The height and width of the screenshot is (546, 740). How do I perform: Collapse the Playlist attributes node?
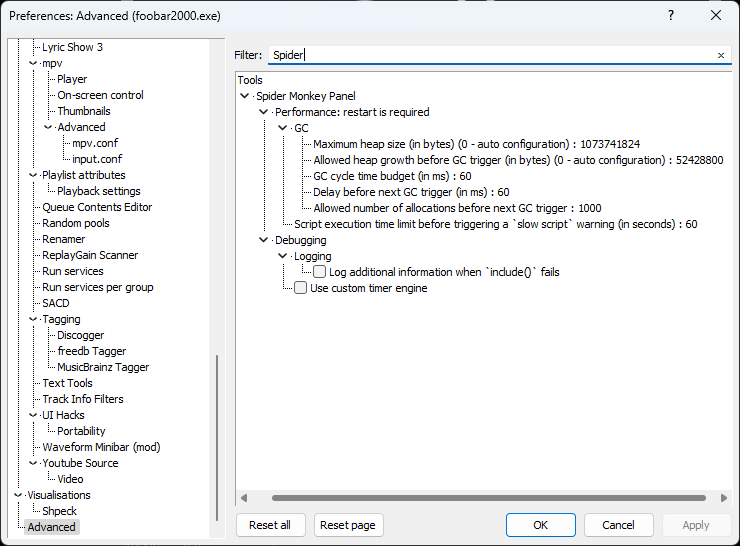coord(33,175)
